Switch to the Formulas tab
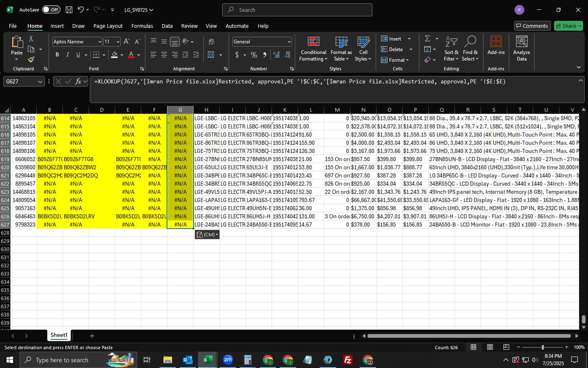The width and height of the screenshot is (588, 368). pos(142,26)
